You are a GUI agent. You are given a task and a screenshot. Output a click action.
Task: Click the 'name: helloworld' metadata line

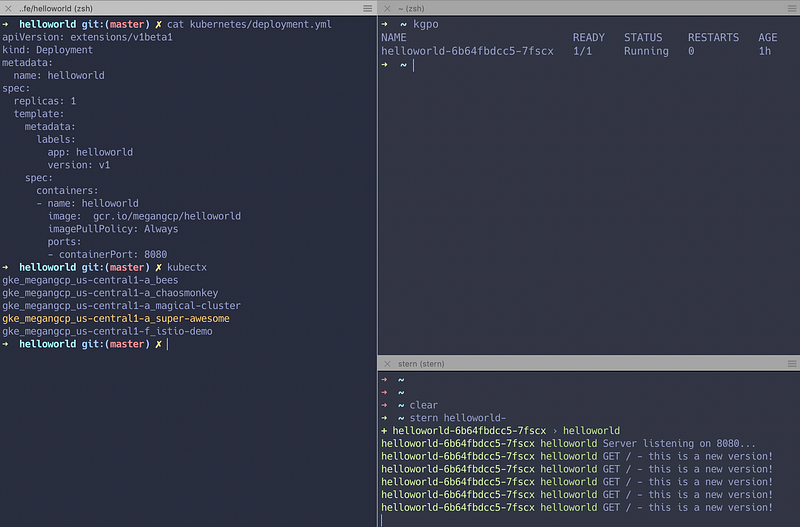tap(59, 76)
